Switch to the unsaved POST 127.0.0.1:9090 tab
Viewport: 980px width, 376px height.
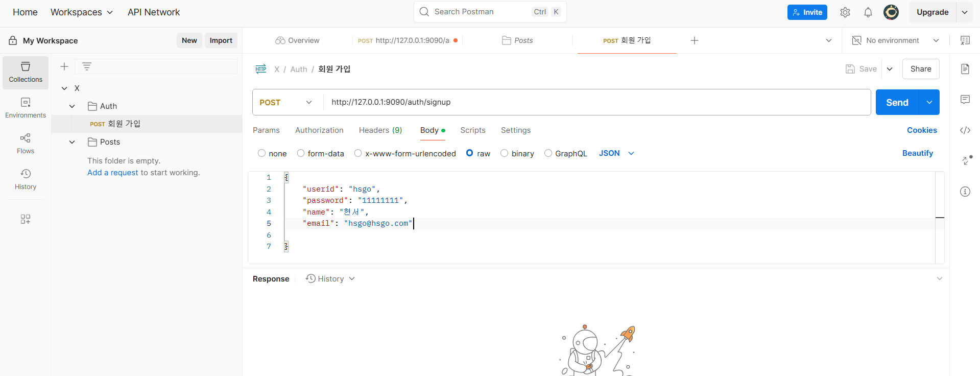click(x=408, y=40)
